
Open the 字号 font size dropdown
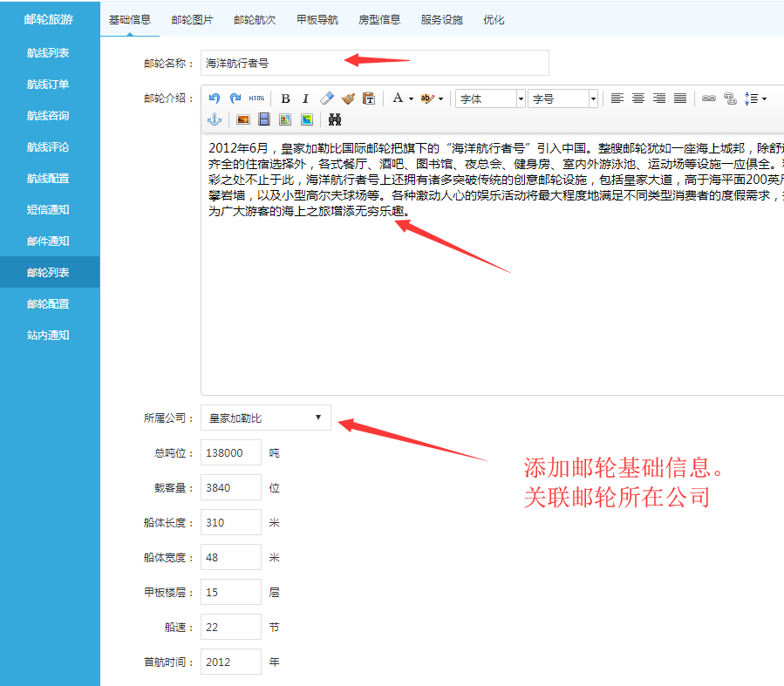pyautogui.click(x=562, y=98)
